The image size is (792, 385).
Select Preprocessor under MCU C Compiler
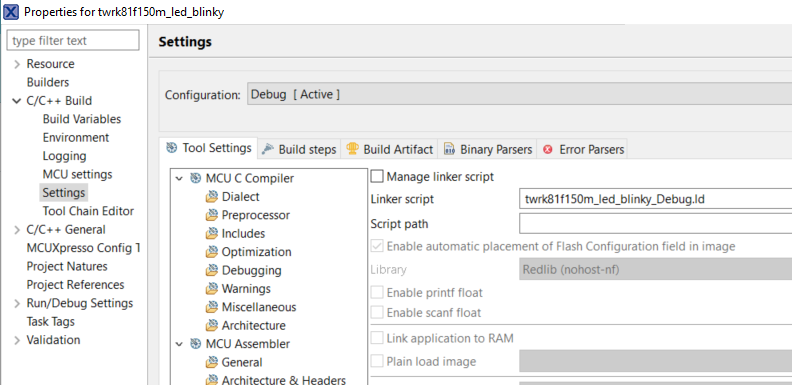tap(256, 215)
